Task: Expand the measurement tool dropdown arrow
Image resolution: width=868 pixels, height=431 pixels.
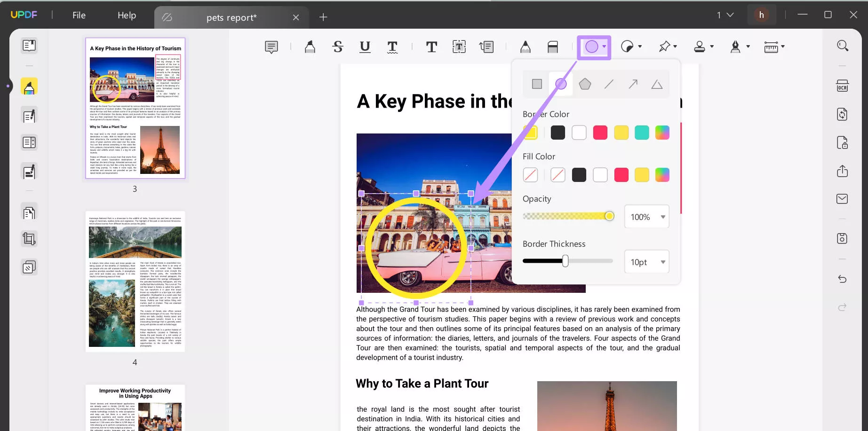Action: (783, 46)
